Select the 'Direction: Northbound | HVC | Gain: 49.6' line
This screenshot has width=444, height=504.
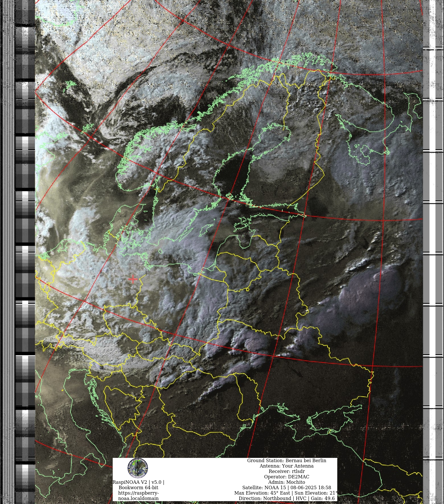coord(287,498)
